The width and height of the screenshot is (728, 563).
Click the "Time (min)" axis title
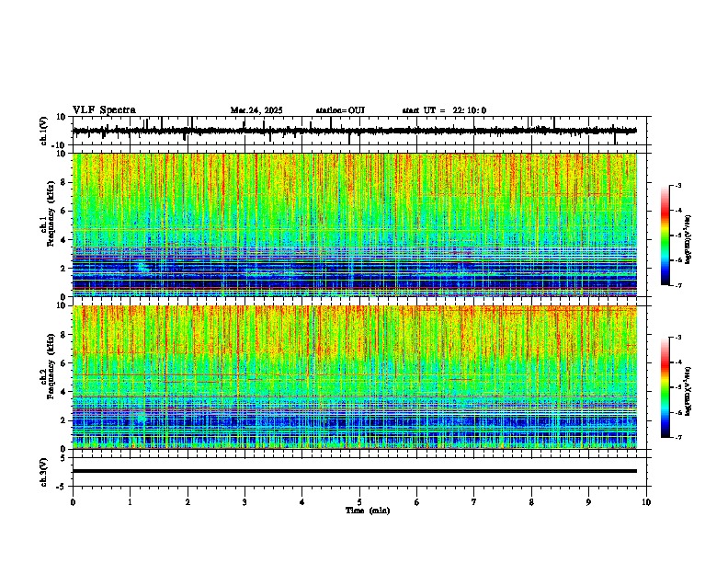pyautogui.click(x=368, y=511)
